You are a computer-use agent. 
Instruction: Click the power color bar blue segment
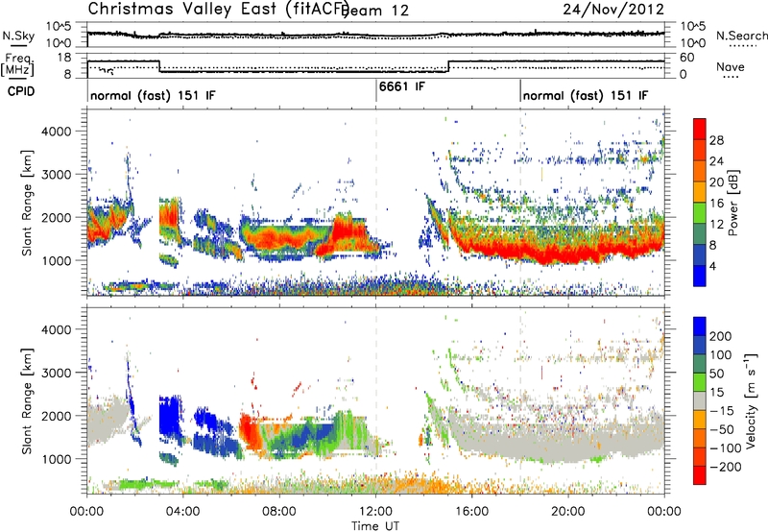(700, 276)
